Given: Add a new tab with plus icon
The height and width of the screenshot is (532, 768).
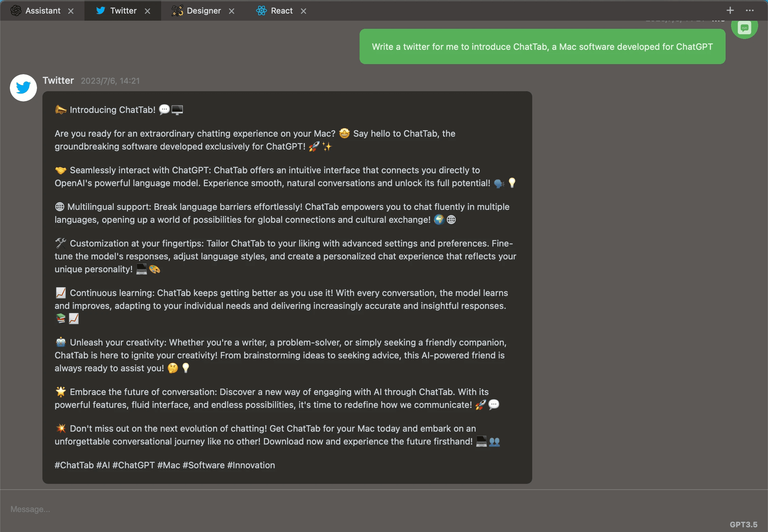Looking at the screenshot, I should coord(730,11).
